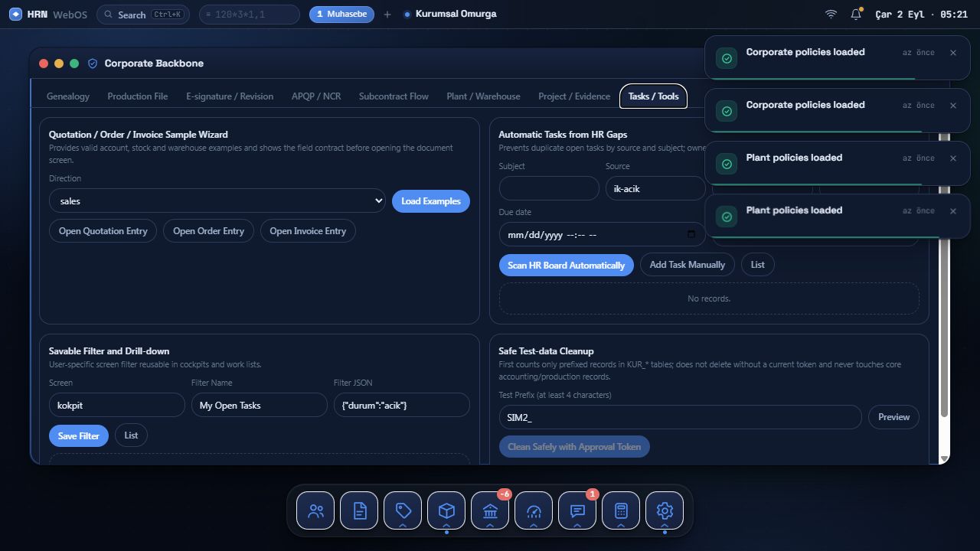Click the Load Examples button

431,201
